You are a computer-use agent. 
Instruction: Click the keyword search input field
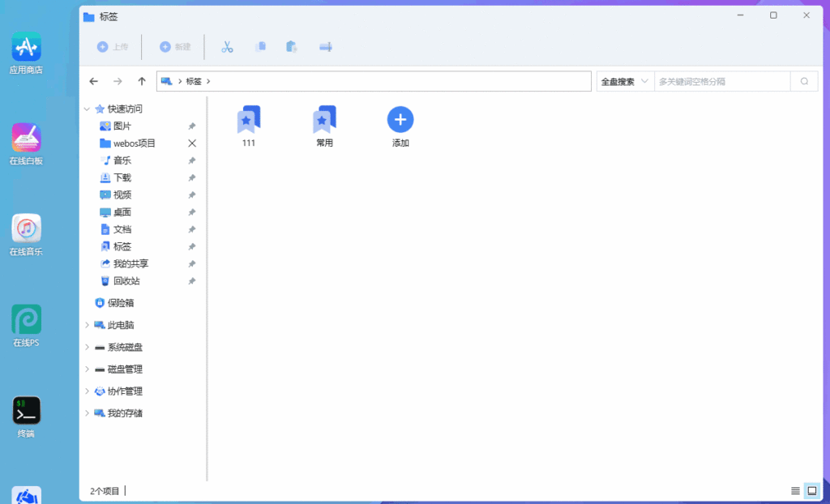click(x=721, y=81)
